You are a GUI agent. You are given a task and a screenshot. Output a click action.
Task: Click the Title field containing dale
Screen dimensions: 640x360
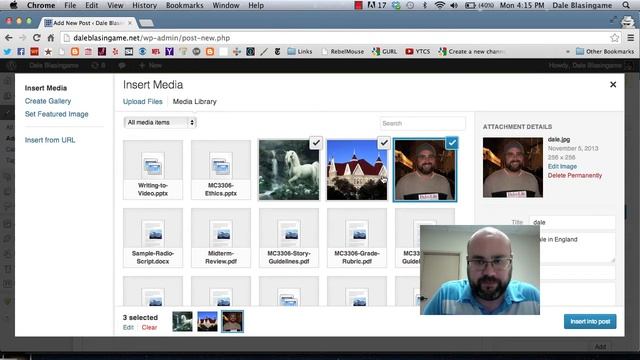pyautogui.click(x=572, y=222)
